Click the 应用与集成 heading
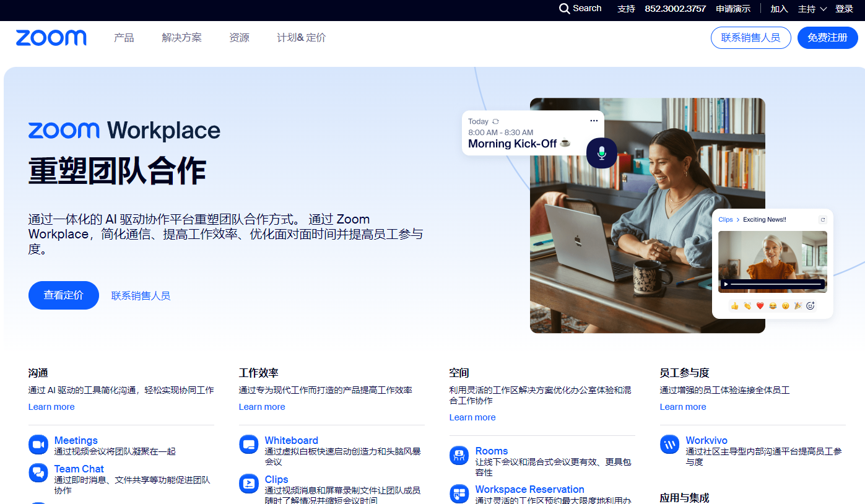The image size is (865, 504). pyautogui.click(x=685, y=498)
